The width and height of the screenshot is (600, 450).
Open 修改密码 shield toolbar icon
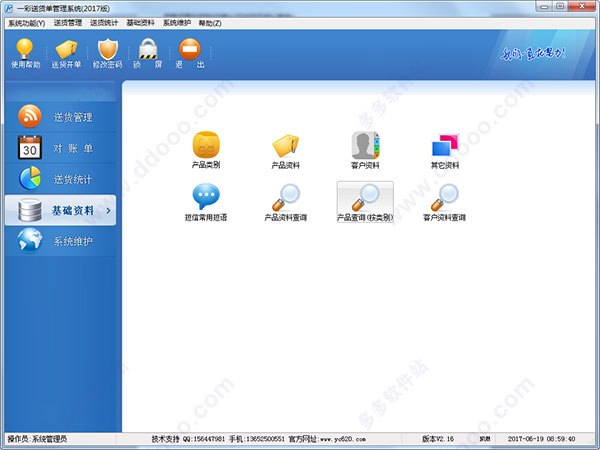108,54
